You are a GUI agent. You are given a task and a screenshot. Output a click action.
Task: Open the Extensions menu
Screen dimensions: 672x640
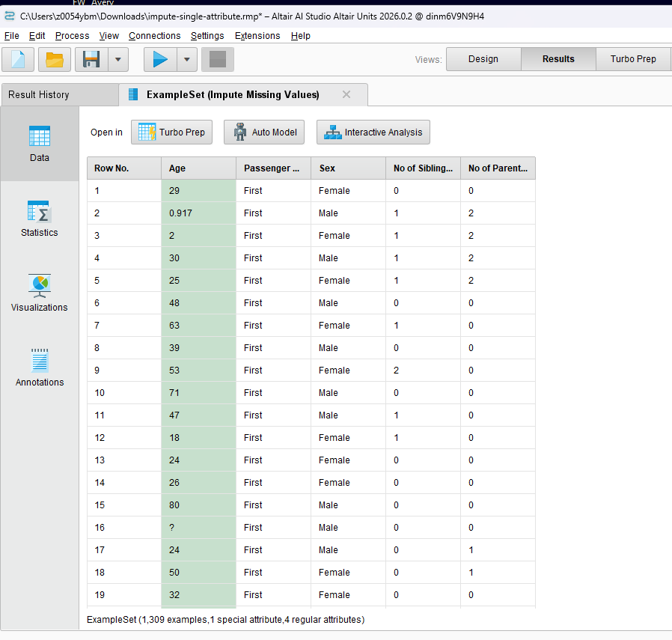tap(257, 36)
